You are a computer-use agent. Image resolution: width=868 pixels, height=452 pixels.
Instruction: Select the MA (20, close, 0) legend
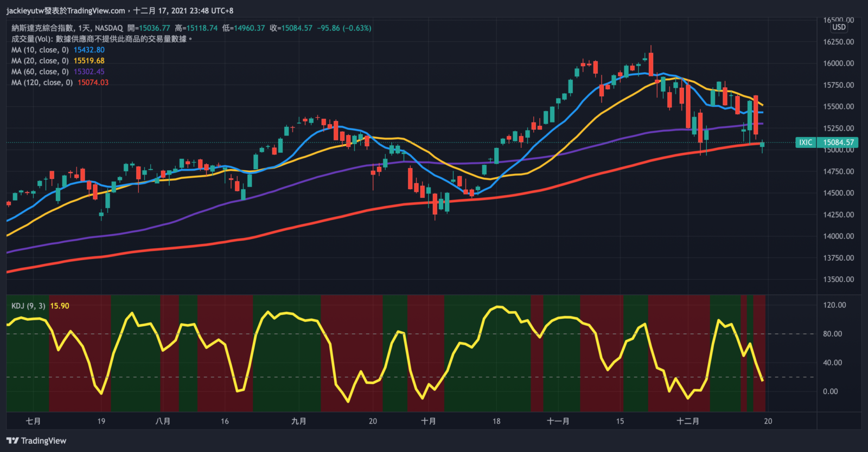pyautogui.click(x=40, y=61)
